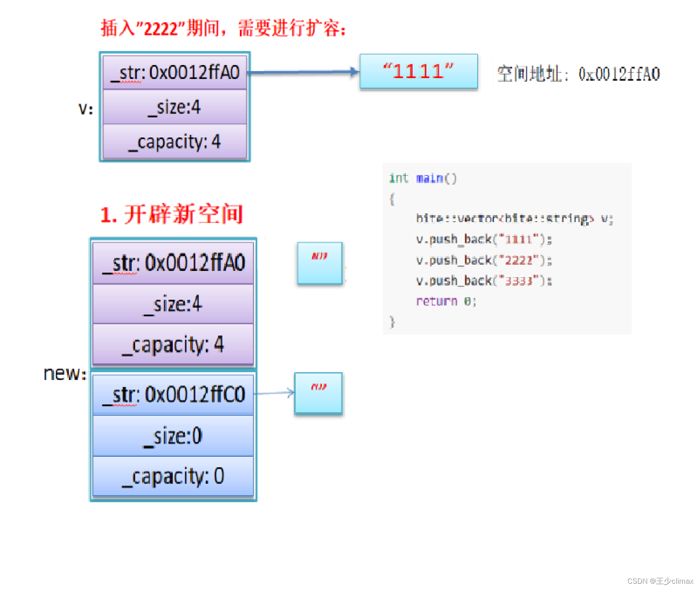
Task: Click the "return 0;" code line
Action: click(446, 301)
